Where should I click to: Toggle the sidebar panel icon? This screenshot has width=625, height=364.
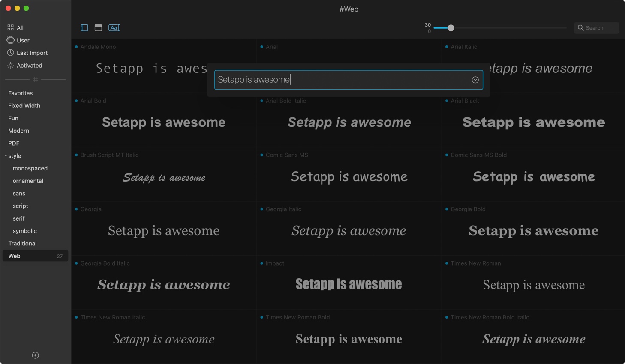[84, 28]
